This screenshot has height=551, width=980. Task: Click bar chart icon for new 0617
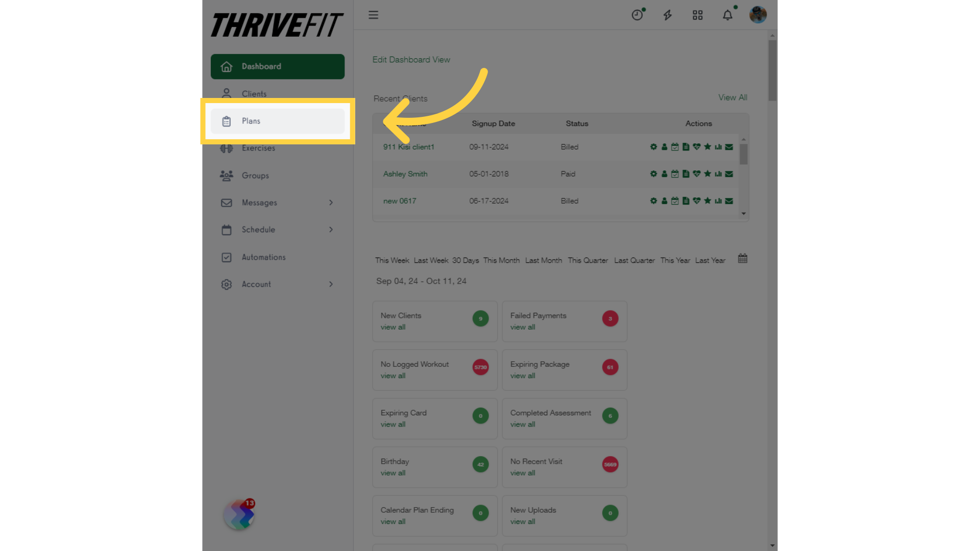718,201
